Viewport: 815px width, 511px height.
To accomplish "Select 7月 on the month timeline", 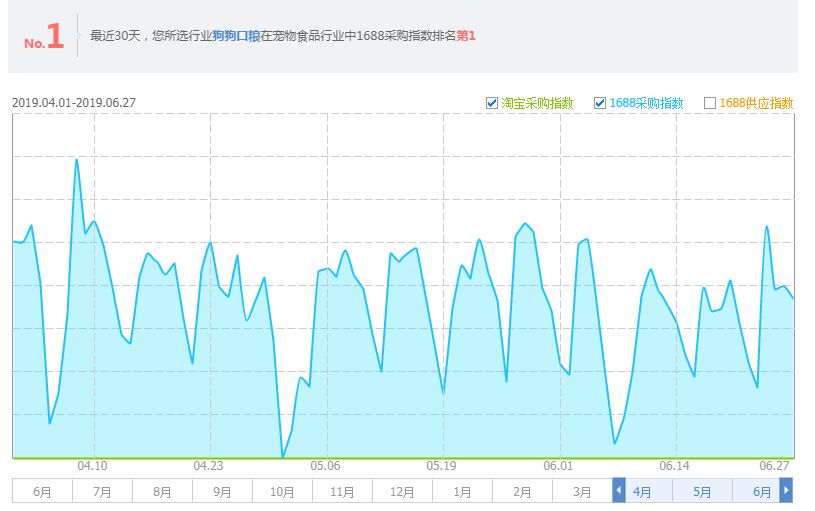I will [x=102, y=491].
